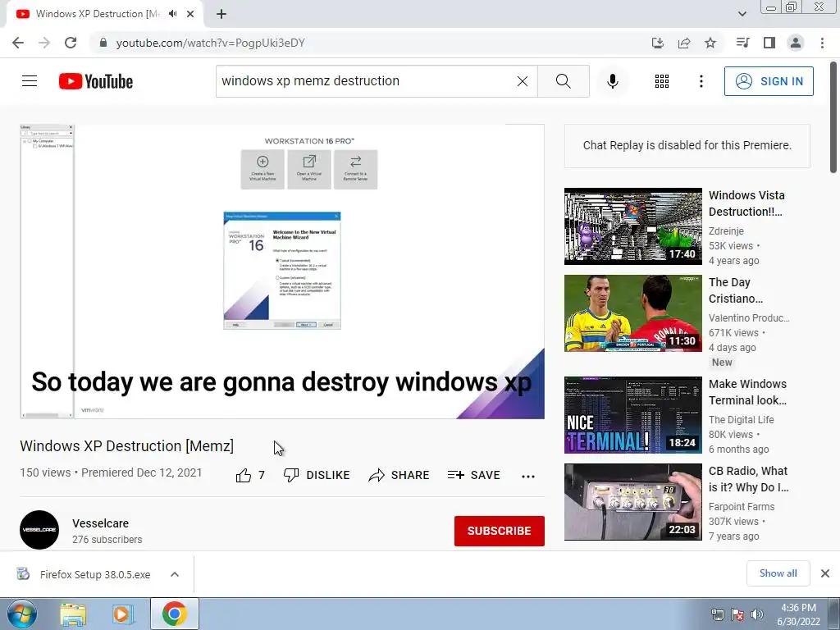
Task: Expand the tab search chevron
Action: click(x=742, y=14)
